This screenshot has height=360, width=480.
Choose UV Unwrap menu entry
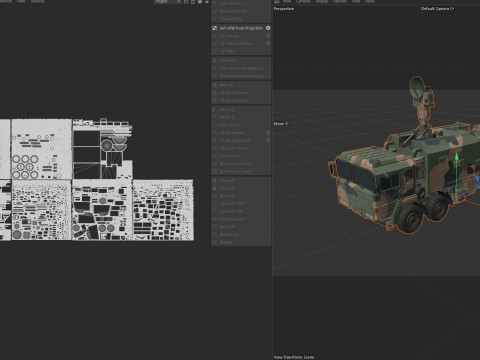point(241,36)
